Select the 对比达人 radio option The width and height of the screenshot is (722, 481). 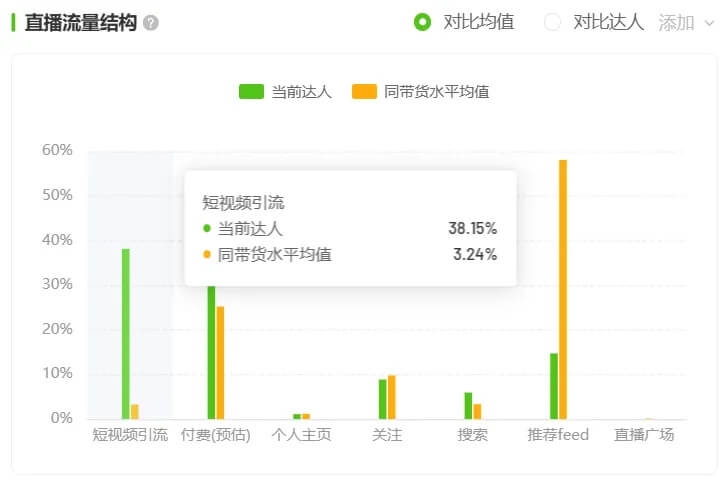[x=553, y=22]
